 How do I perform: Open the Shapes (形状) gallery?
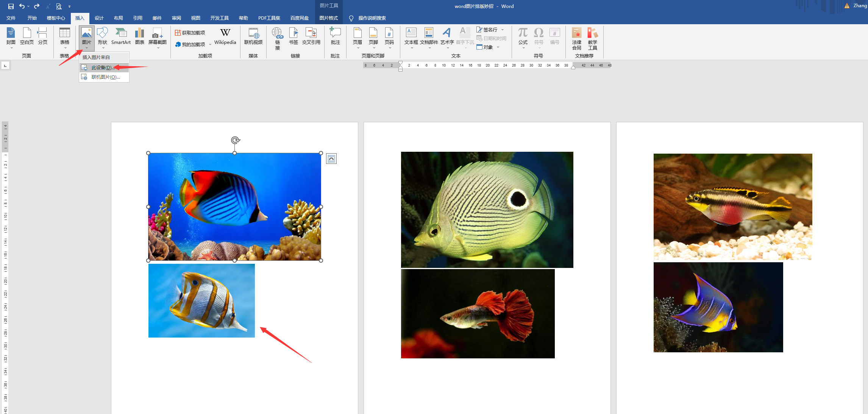(x=103, y=37)
